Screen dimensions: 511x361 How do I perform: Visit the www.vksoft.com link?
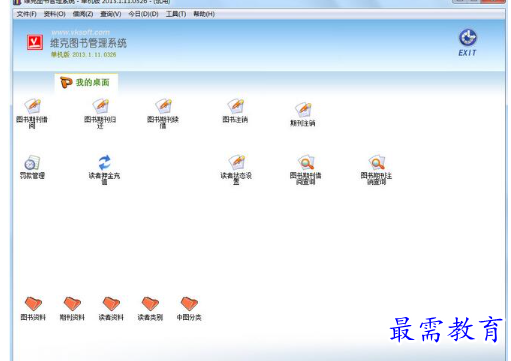pos(81,32)
